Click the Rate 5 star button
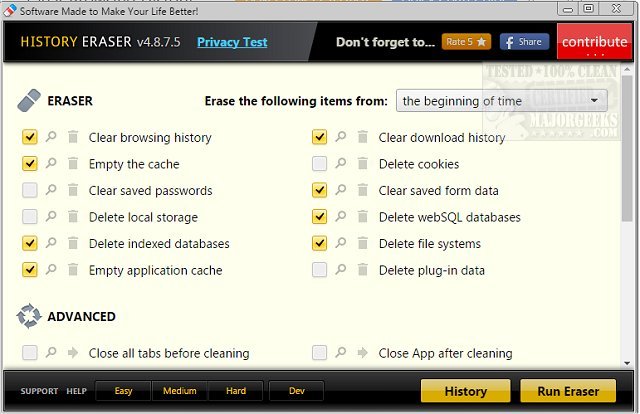 click(x=467, y=42)
